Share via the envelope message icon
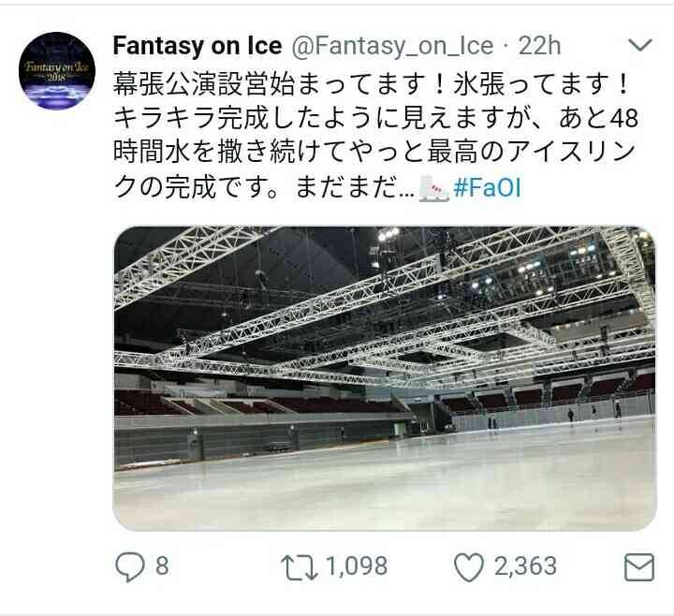 point(639,567)
